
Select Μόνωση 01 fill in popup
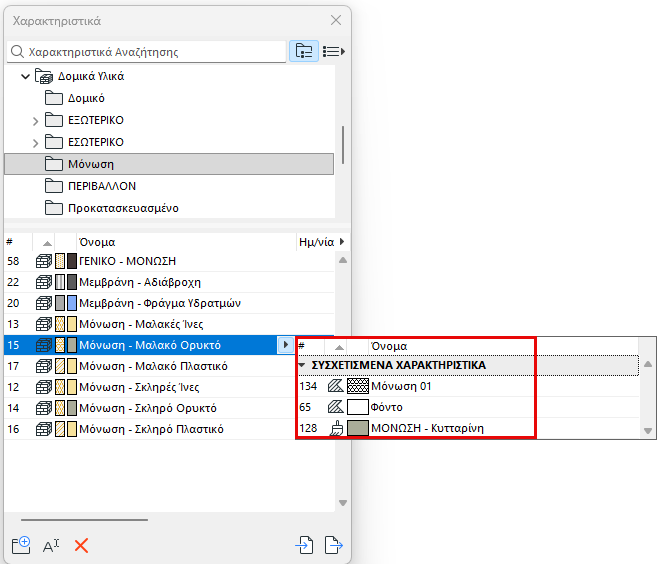[x=468, y=386]
